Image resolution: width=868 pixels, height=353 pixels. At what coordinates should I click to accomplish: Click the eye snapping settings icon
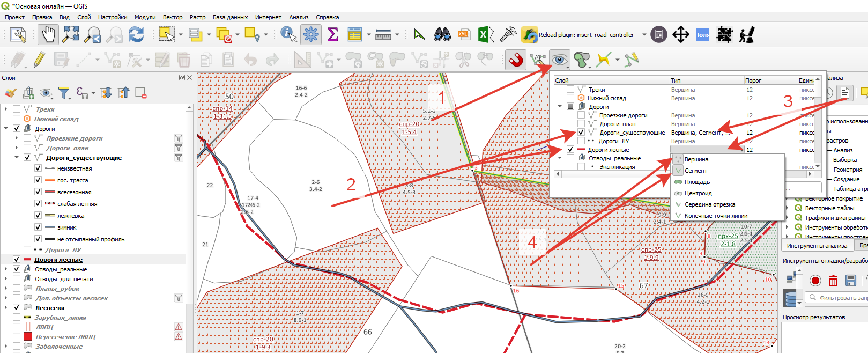point(559,60)
